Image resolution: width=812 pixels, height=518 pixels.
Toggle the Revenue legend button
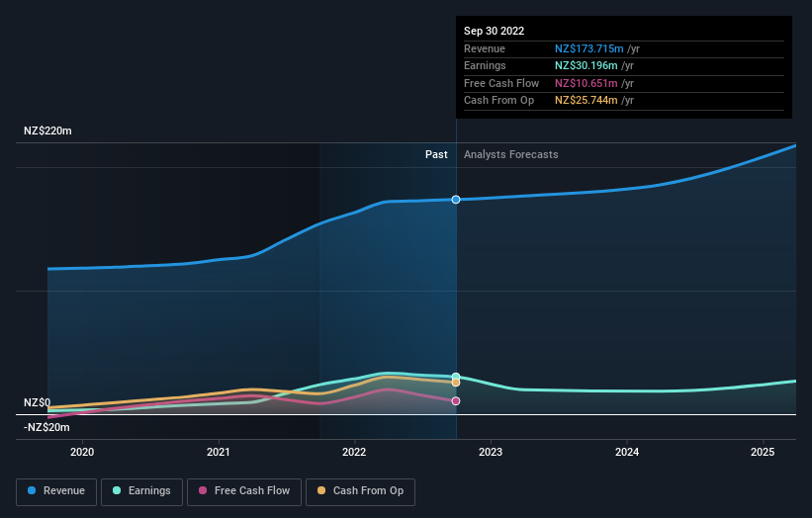point(56,491)
